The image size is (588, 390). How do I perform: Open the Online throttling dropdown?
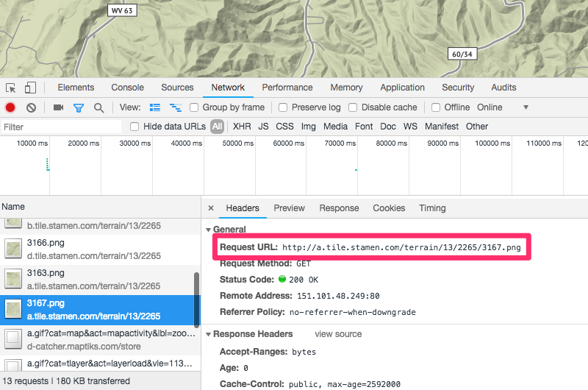(503, 107)
